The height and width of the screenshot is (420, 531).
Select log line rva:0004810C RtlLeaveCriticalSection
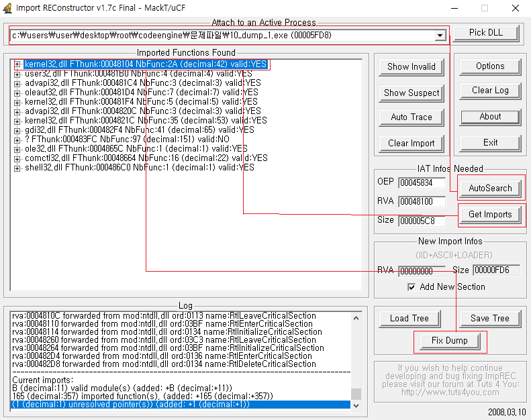click(164, 316)
